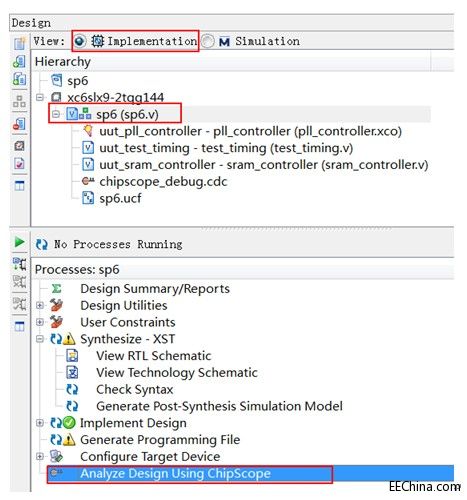Select chipscope_debug.cdc file
The width and height of the screenshot is (467, 500).
tap(163, 182)
